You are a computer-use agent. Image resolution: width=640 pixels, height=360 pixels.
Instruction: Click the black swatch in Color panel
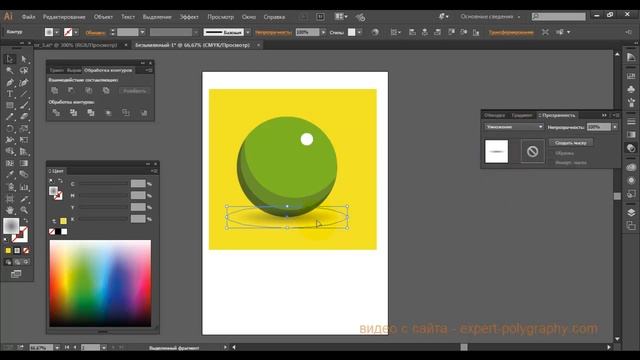pos(58,232)
